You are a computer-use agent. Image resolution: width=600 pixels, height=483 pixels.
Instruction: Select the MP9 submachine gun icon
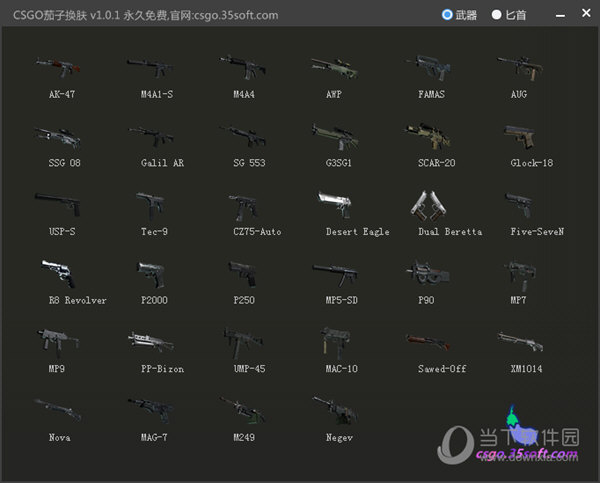click(x=58, y=342)
